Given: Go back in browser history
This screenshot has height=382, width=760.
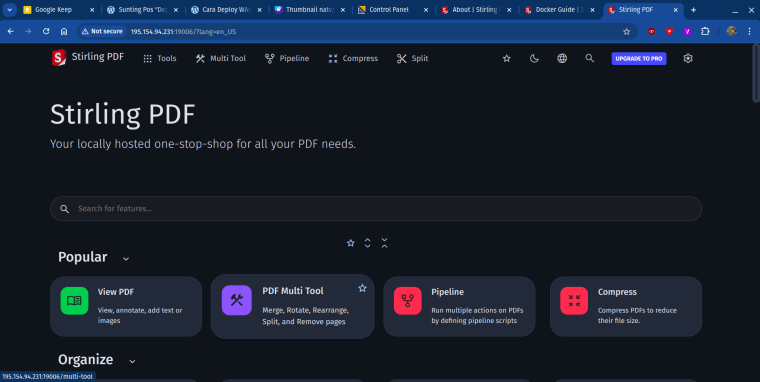Looking at the screenshot, I should (11, 31).
